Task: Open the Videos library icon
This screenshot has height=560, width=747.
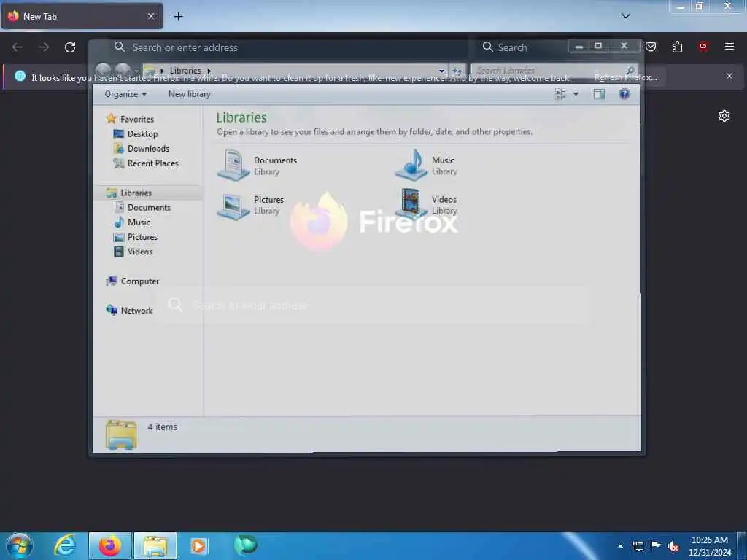Action: [411, 204]
